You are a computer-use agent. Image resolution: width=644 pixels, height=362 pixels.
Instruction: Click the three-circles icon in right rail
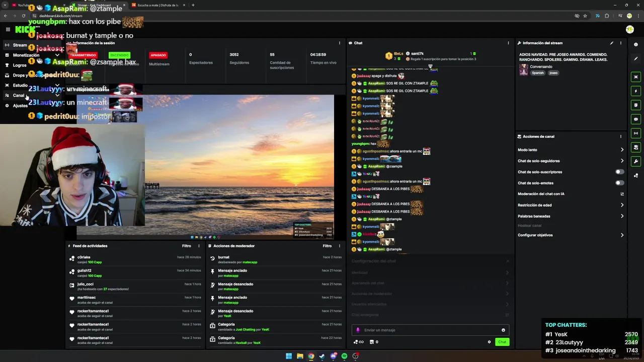pyautogui.click(x=636, y=175)
